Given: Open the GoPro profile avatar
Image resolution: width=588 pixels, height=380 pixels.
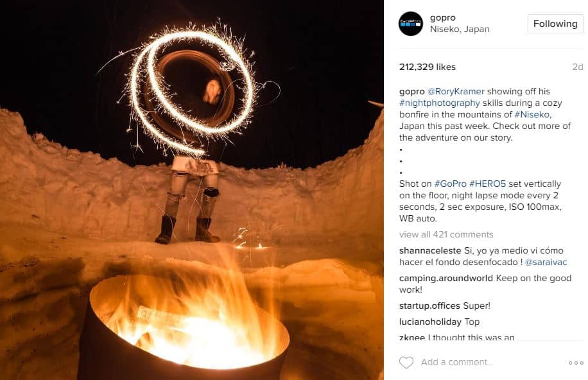Looking at the screenshot, I should click(x=411, y=24).
